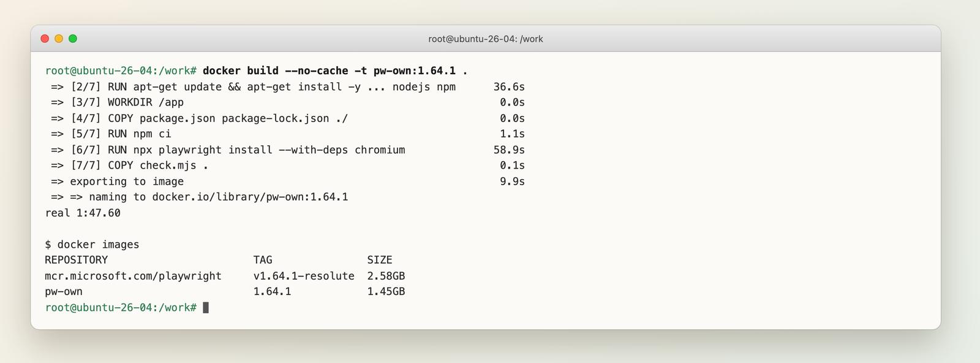Image resolution: width=980 pixels, height=363 pixels.
Task: Select the [2/7] RUN apt-get update line
Action: [288, 86]
